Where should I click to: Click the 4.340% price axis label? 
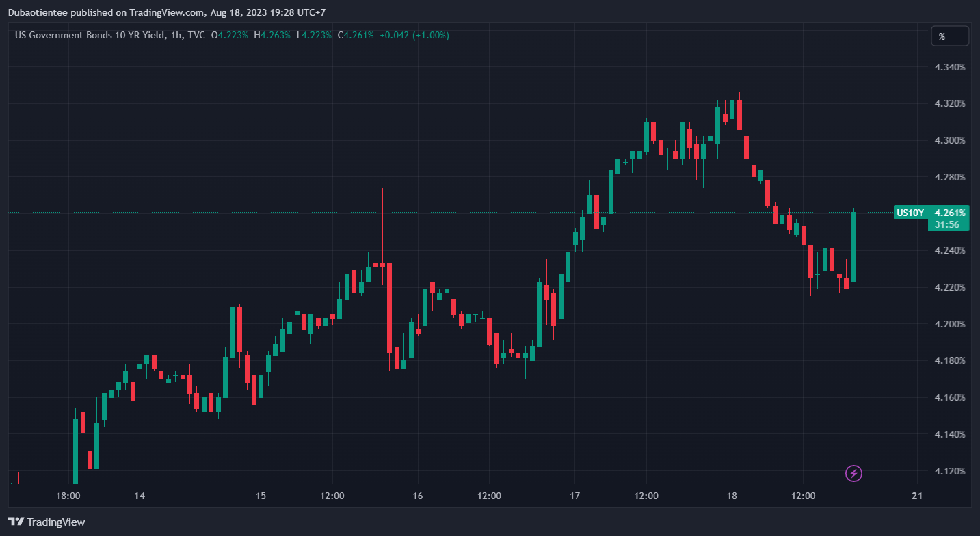click(950, 67)
